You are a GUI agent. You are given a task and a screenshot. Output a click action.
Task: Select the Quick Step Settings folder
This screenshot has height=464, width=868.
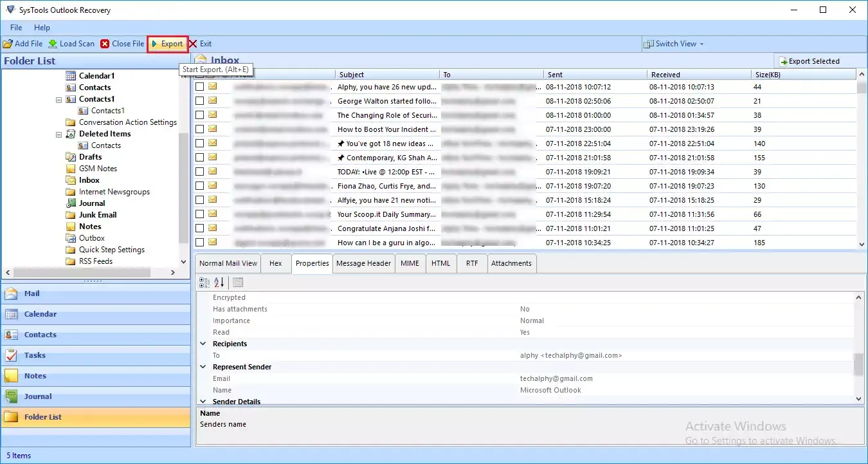pos(105,250)
